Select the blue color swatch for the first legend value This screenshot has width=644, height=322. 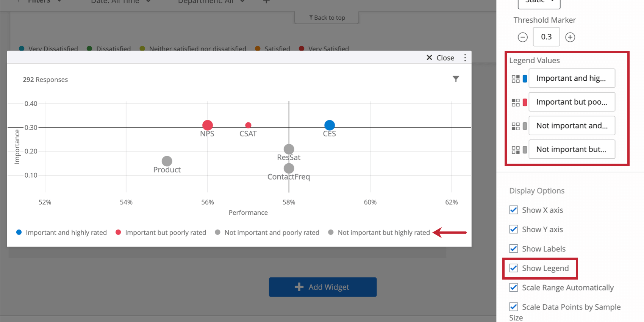(524, 78)
